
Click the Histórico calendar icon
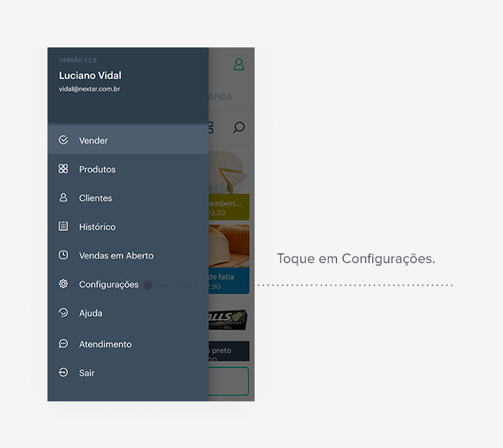63,226
